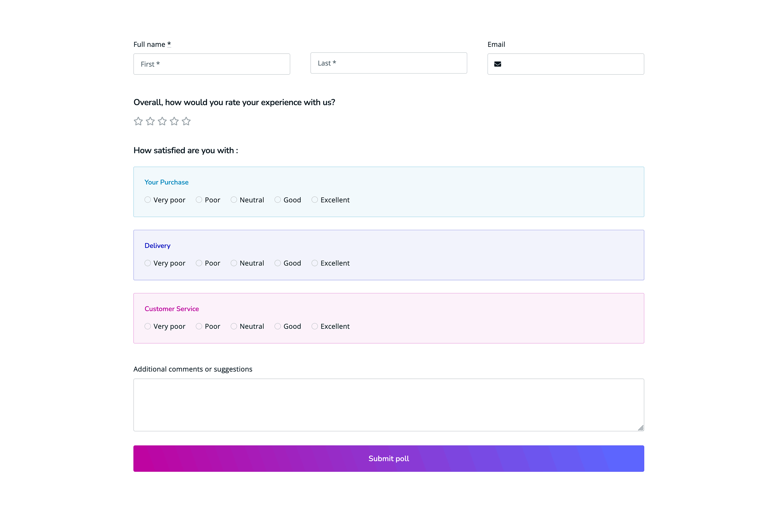Viewport: 766px width, 532px height.
Task: Click the How satisfied are you with heading
Action: (186, 150)
